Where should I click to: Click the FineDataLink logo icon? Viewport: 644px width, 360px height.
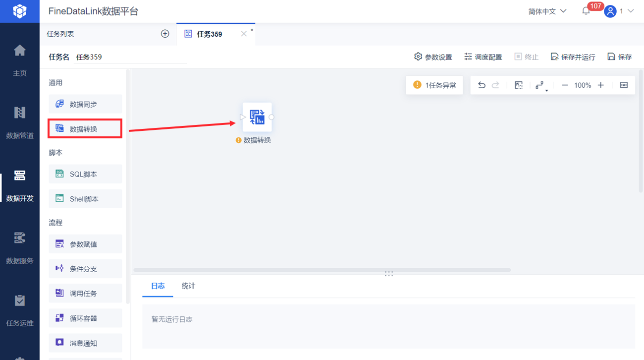tap(19, 11)
